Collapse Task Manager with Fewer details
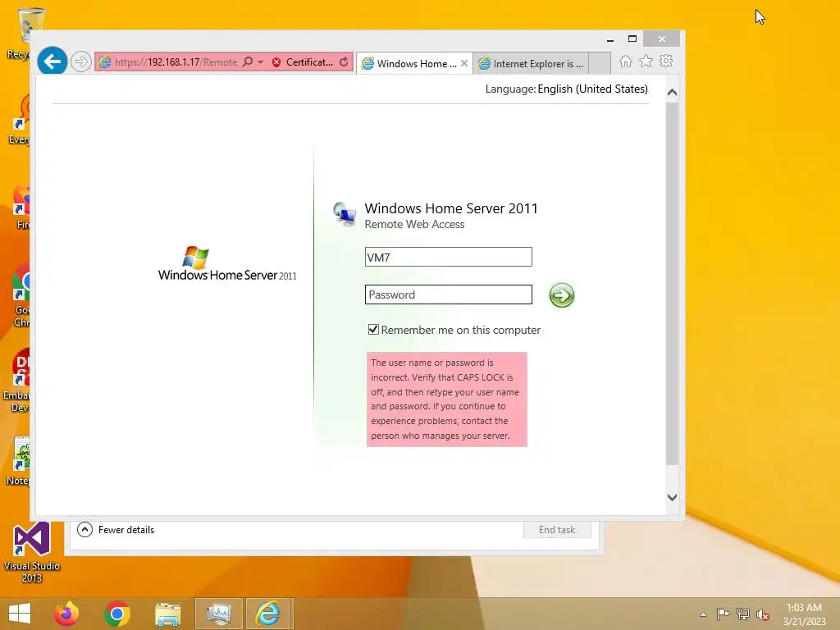Screen dimensions: 840x630 (116, 530)
